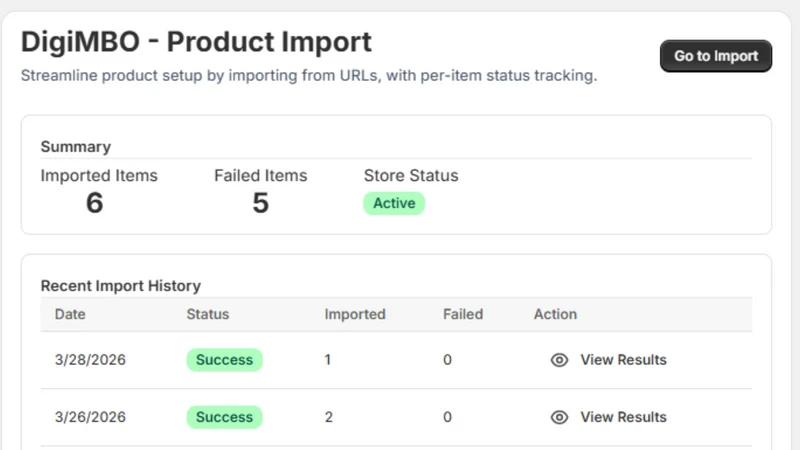Click the Store Status label
This screenshot has width=800, height=450.
[x=411, y=176]
